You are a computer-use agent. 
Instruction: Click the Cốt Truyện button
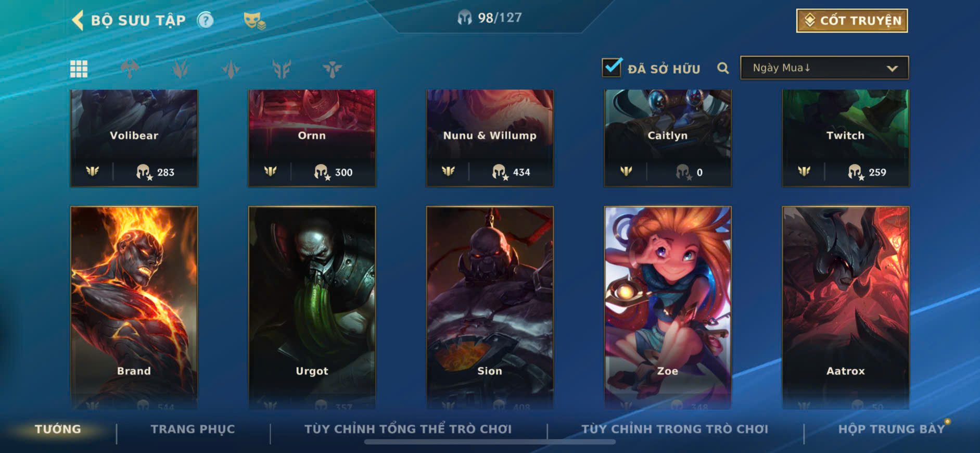point(852,21)
